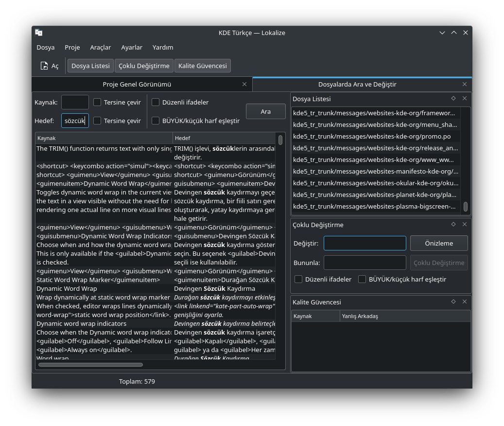Open the Araçlar menu

point(100,47)
